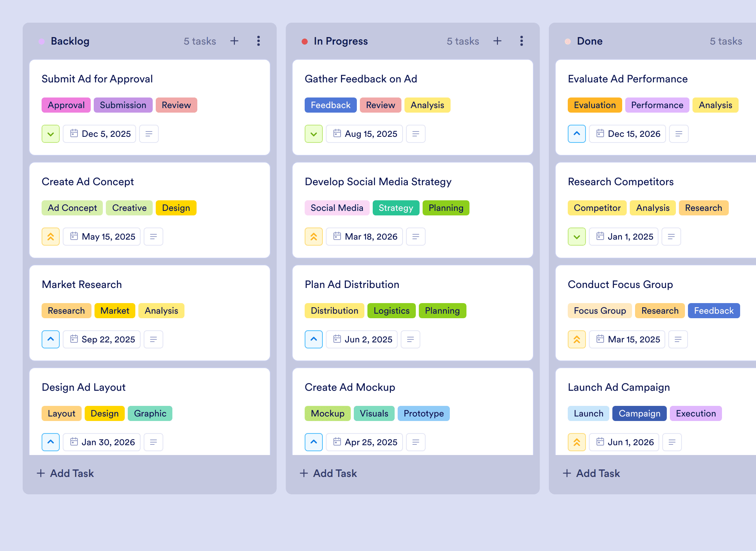Open description icon on Research Competitors card
This screenshot has height=551, width=756.
pyautogui.click(x=671, y=237)
